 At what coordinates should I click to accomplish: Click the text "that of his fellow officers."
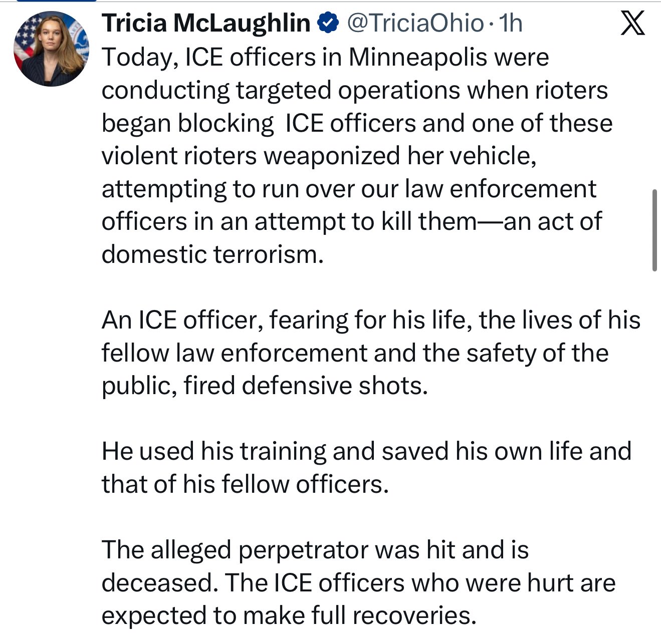tap(245, 484)
